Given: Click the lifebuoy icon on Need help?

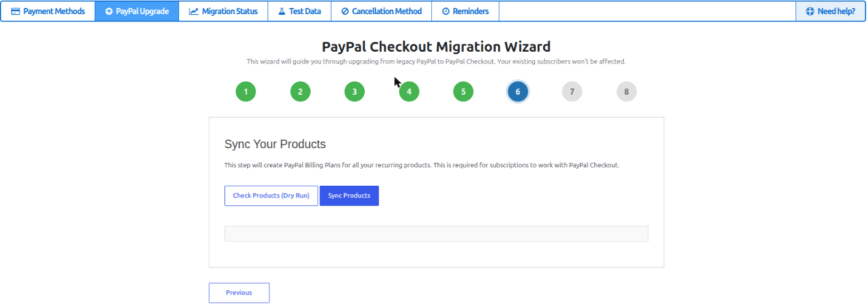Looking at the screenshot, I should click(x=810, y=11).
